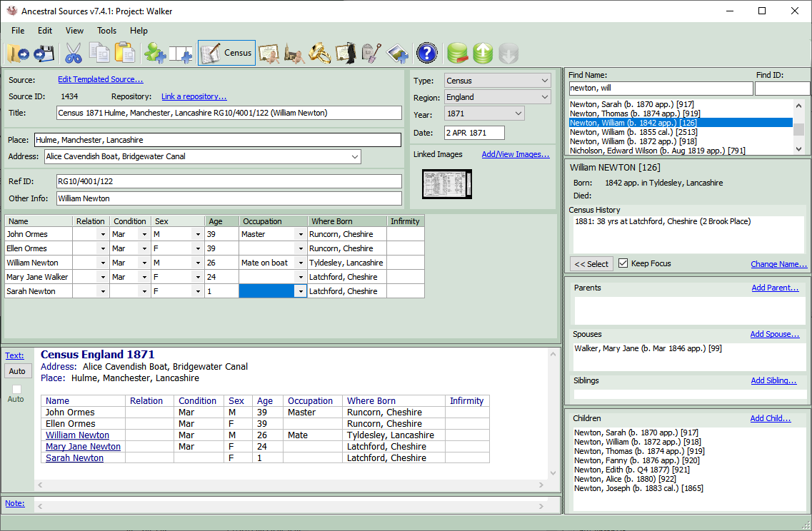Click the baptism church record icon
The image size is (812, 531).
click(294, 54)
